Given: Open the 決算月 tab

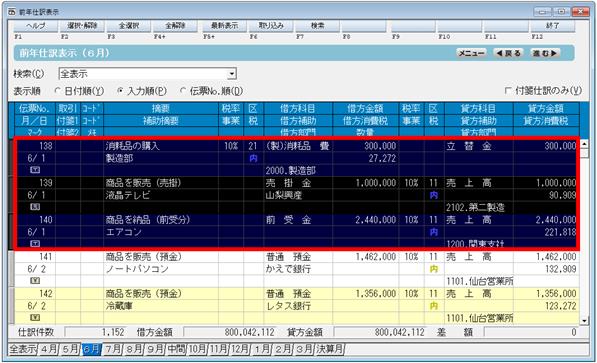Looking at the screenshot, I should pyautogui.click(x=330, y=349).
